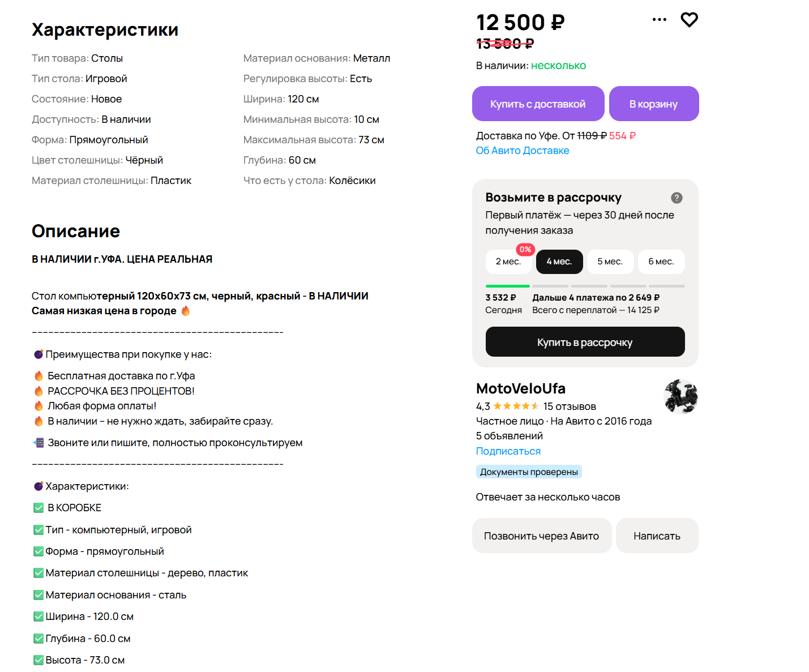Open the MotoVeloUfa seller profile name

pos(521,389)
